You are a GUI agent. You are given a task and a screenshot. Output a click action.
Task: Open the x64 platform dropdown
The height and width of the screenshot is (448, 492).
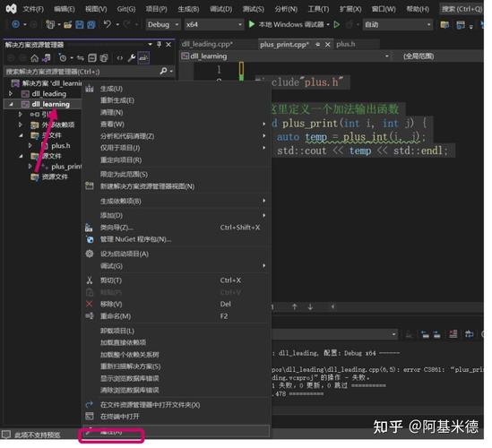[213, 24]
